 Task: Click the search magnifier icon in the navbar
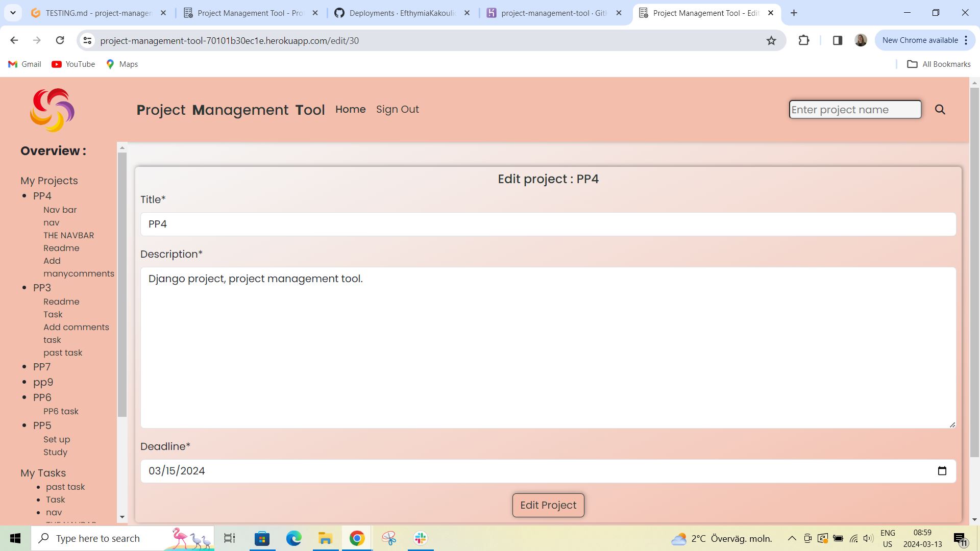[940, 109]
